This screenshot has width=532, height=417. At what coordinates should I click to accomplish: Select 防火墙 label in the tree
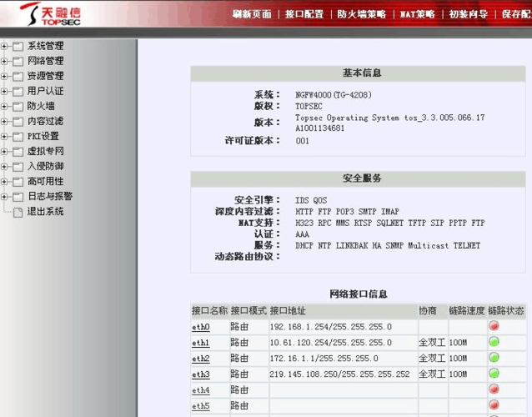click(x=41, y=106)
